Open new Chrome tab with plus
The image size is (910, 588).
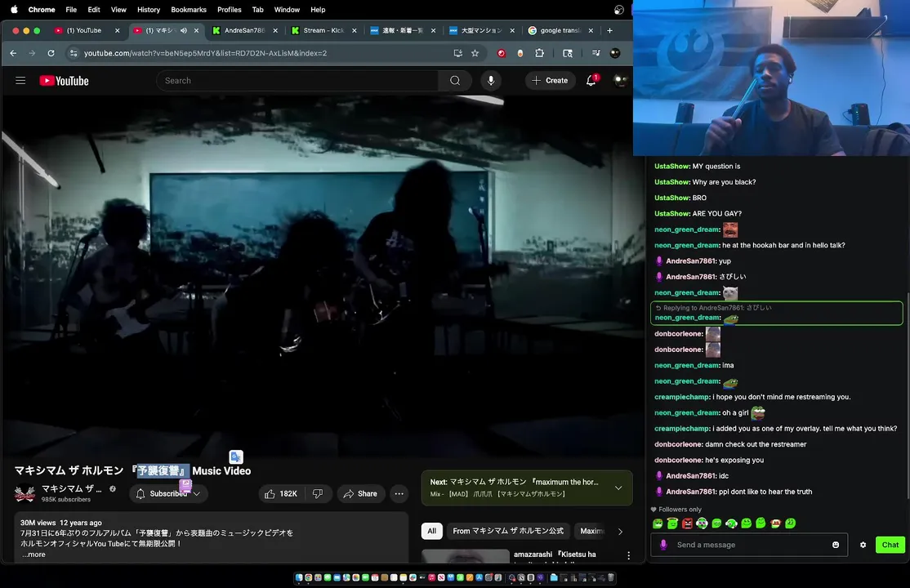[609, 30]
